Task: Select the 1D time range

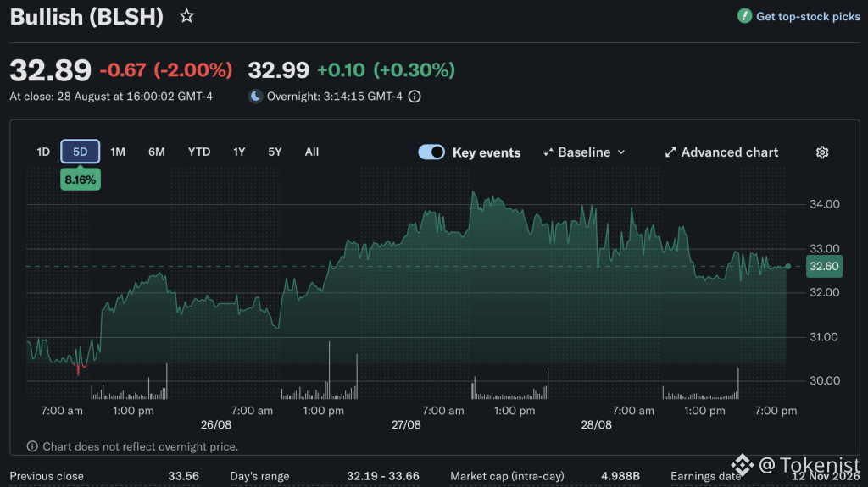Action: click(43, 152)
